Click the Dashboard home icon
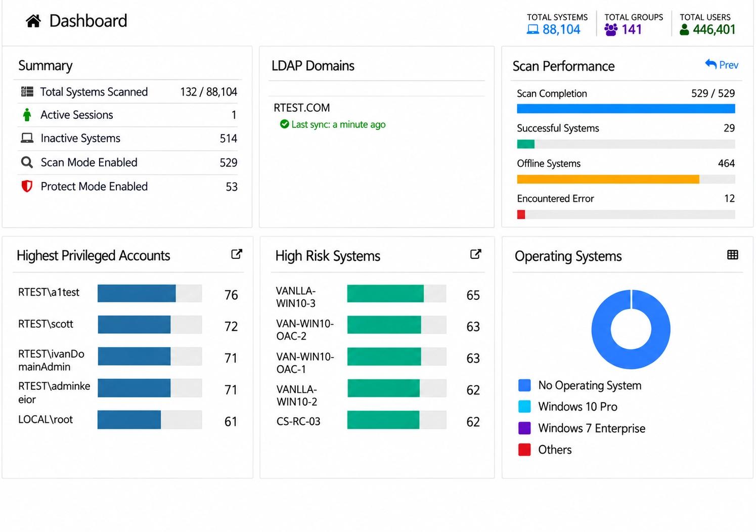The image size is (756, 532). click(33, 21)
